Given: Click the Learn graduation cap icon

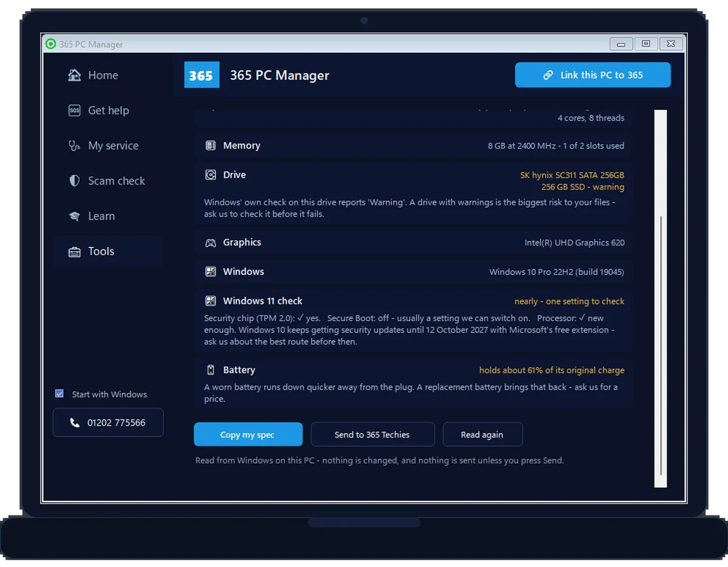Looking at the screenshot, I should (75, 216).
